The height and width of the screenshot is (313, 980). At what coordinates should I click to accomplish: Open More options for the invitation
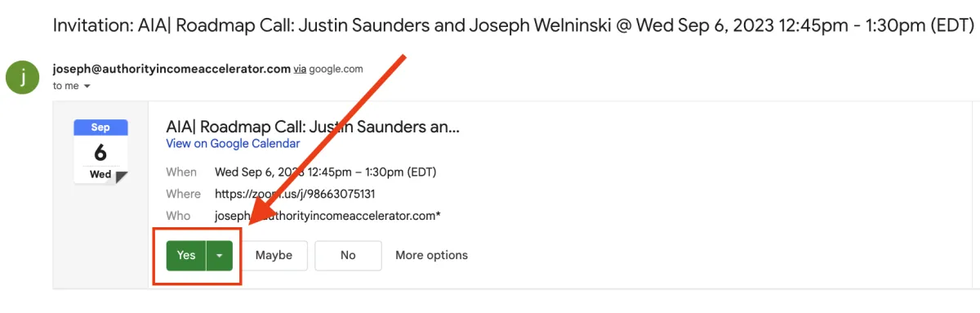pyautogui.click(x=431, y=255)
